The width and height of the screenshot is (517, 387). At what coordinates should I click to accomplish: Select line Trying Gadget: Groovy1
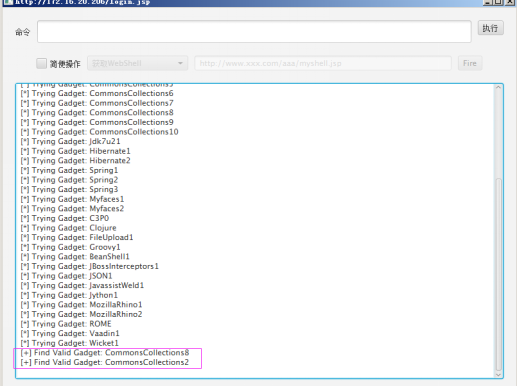point(70,247)
